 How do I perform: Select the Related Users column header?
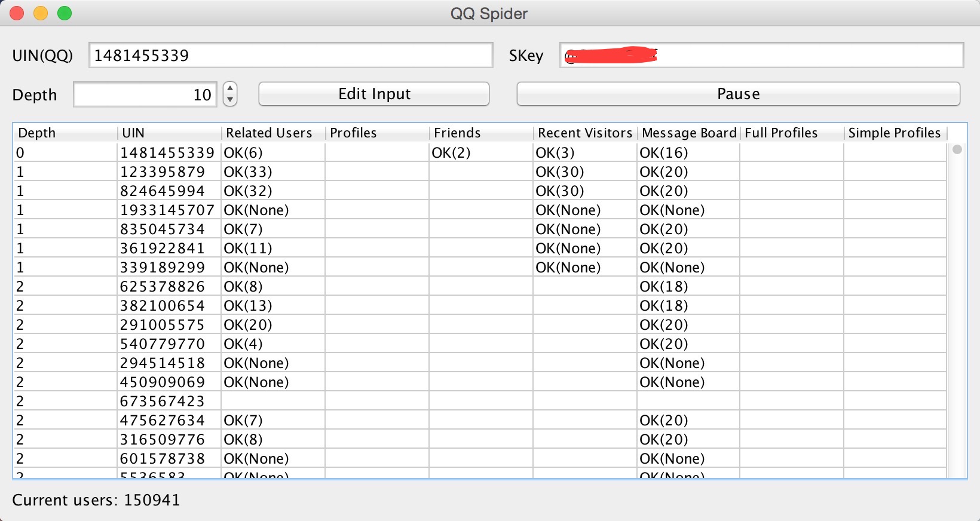point(272,133)
